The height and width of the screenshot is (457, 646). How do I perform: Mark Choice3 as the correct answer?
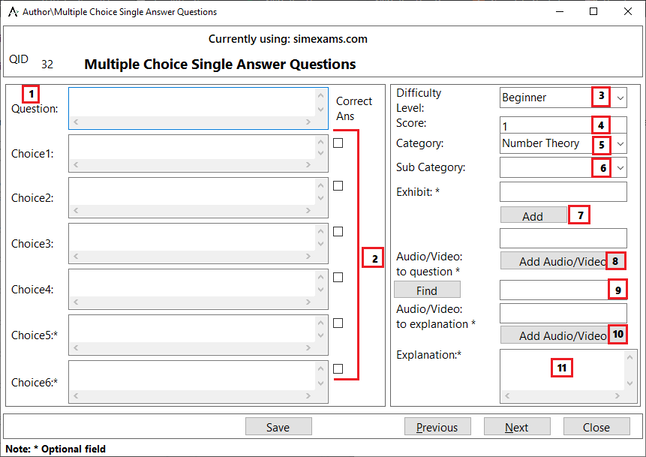(x=338, y=231)
